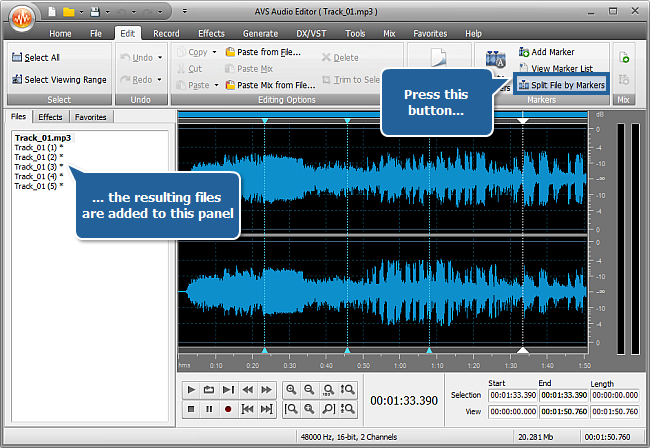Image resolution: width=650 pixels, height=448 pixels.
Task: Open the Effects ribbon tab
Action: pos(211,34)
